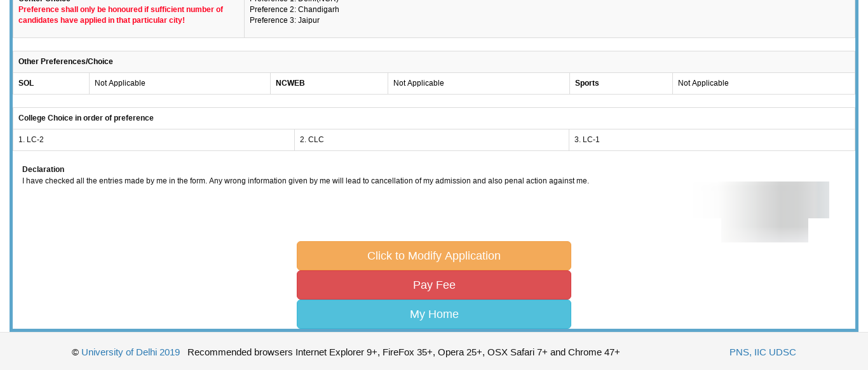Select college choice 3. LC-1
The width and height of the screenshot is (868, 370).
712,140
